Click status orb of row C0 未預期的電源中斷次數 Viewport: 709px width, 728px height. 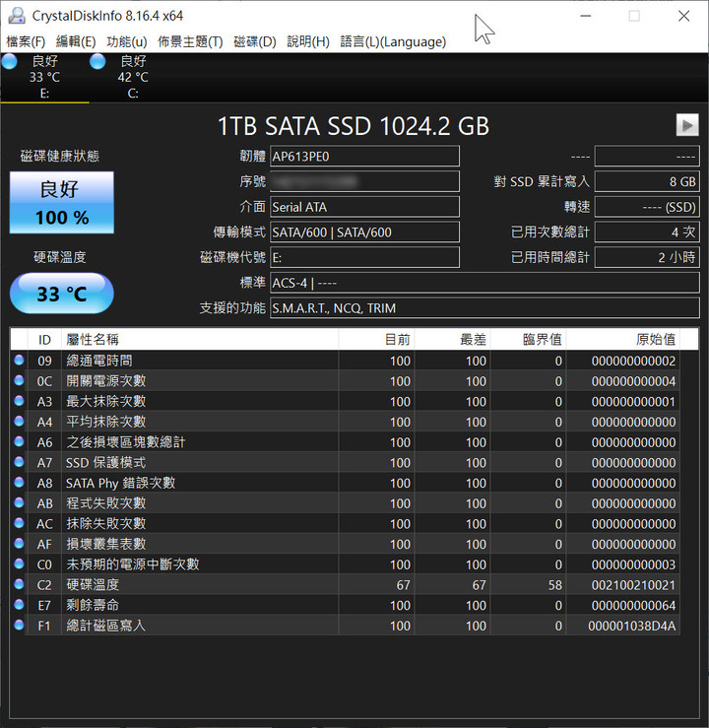[x=19, y=563]
